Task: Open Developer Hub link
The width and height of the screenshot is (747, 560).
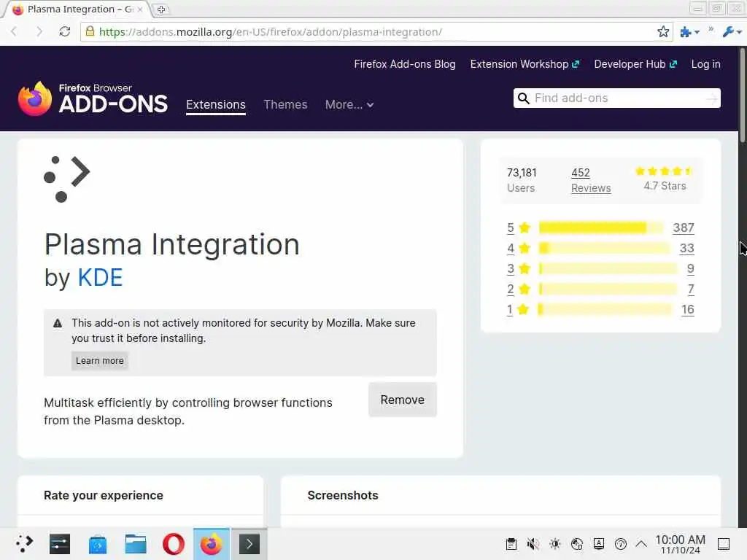Action: pyautogui.click(x=635, y=64)
